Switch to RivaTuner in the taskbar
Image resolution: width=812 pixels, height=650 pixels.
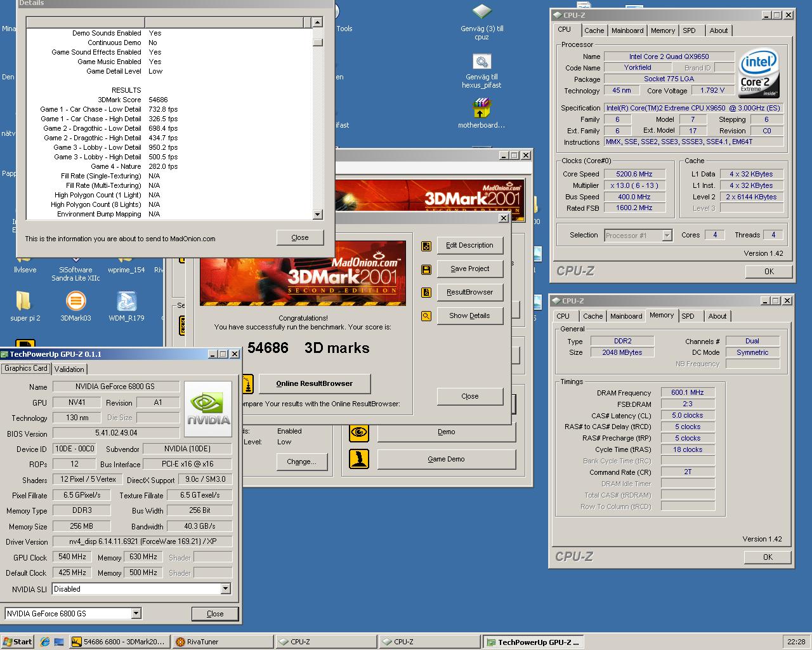click(222, 642)
